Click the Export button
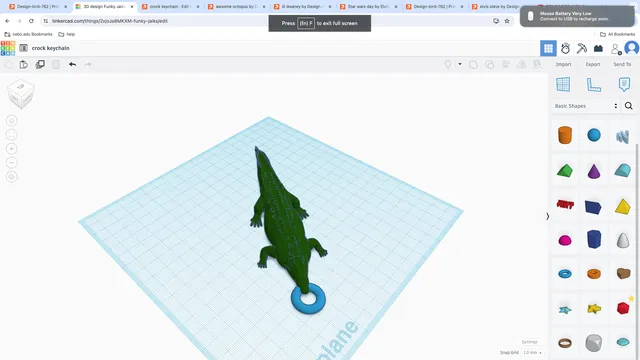Viewport: 640px width, 360px height. click(593, 64)
